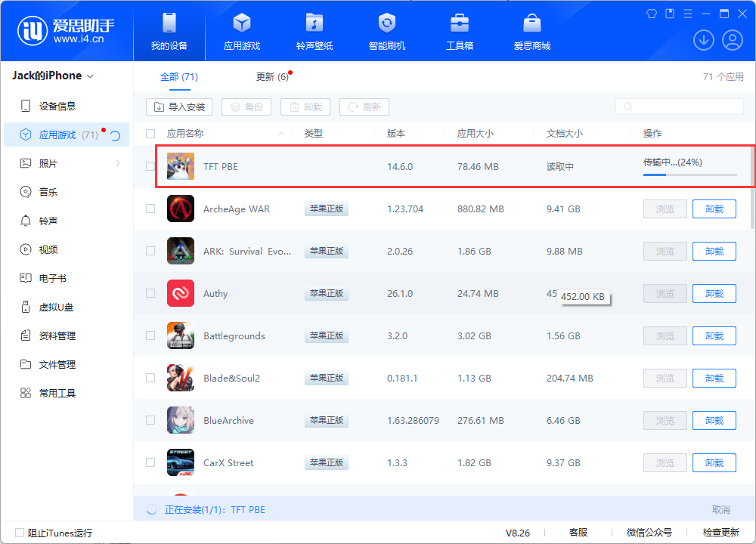Viewport: 756px width, 544px height.
Task: Open the user account profile icon
Action: (x=733, y=40)
